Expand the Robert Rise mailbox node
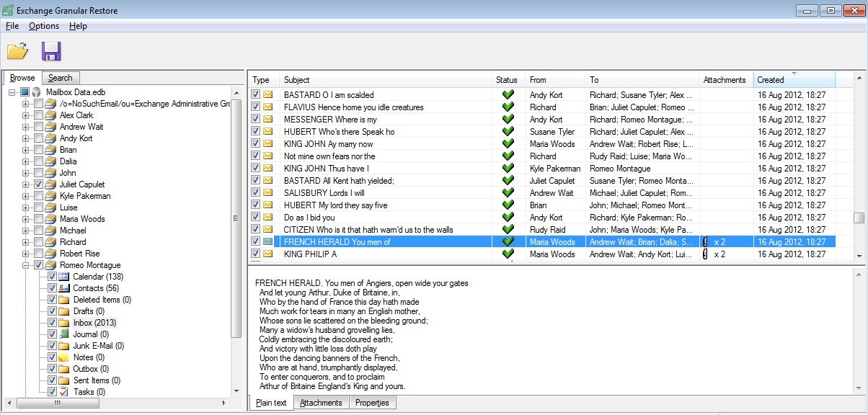The height and width of the screenshot is (415, 868). point(26,254)
